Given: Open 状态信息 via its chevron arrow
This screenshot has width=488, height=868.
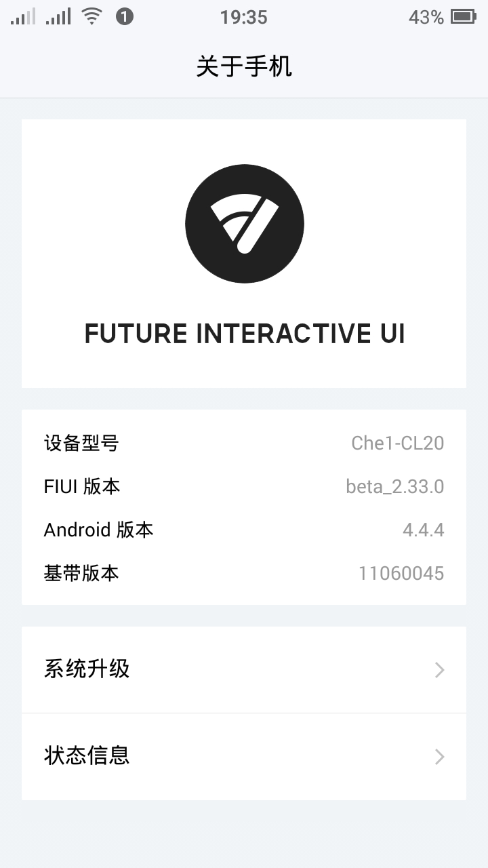Looking at the screenshot, I should pyautogui.click(x=440, y=757).
